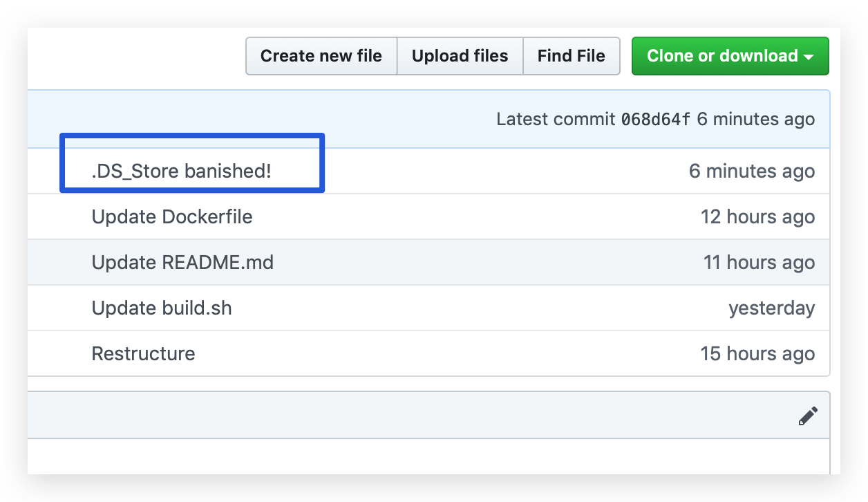The width and height of the screenshot is (868, 502).
Task: Open the 'Update README.md' commit message
Action: pos(182,262)
